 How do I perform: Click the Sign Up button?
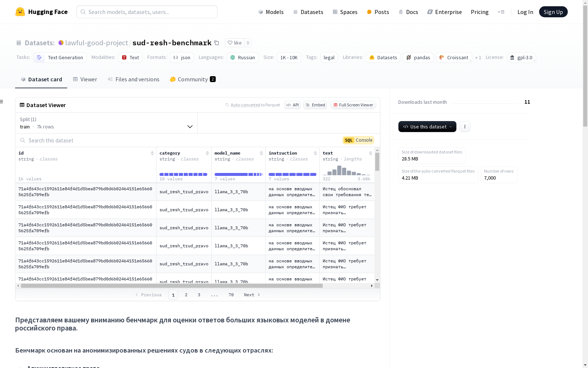(553, 12)
